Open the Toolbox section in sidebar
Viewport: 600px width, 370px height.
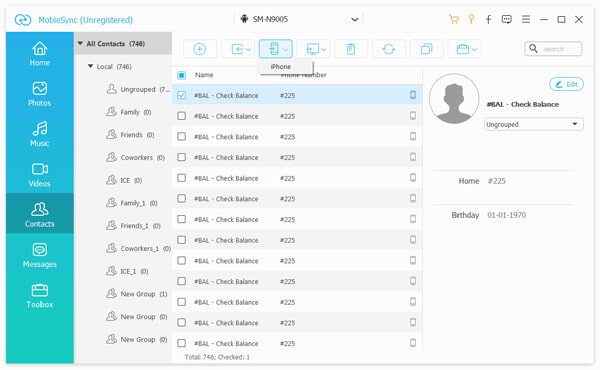[x=40, y=295]
